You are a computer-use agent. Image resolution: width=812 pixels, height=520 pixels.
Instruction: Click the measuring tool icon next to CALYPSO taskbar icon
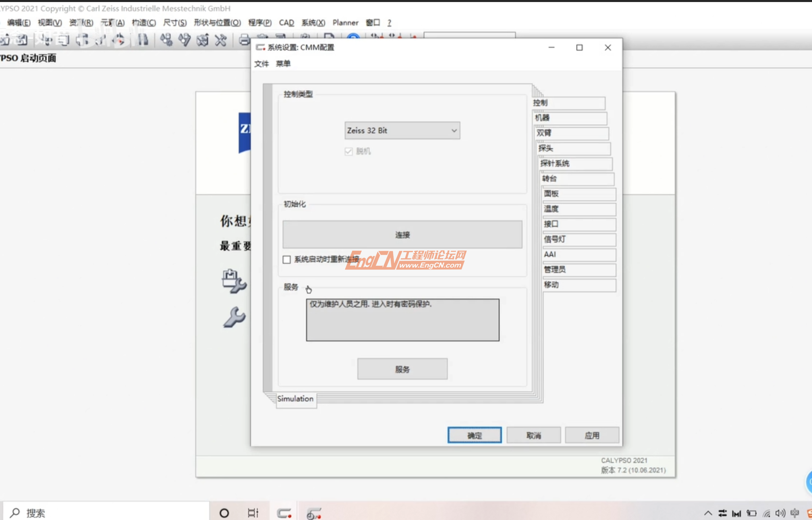coord(312,513)
